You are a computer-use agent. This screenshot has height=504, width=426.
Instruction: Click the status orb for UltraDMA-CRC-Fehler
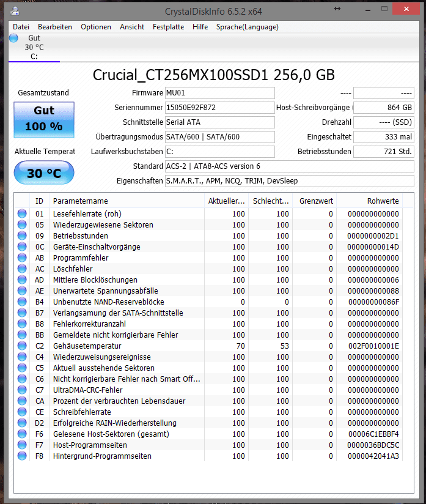22,390
